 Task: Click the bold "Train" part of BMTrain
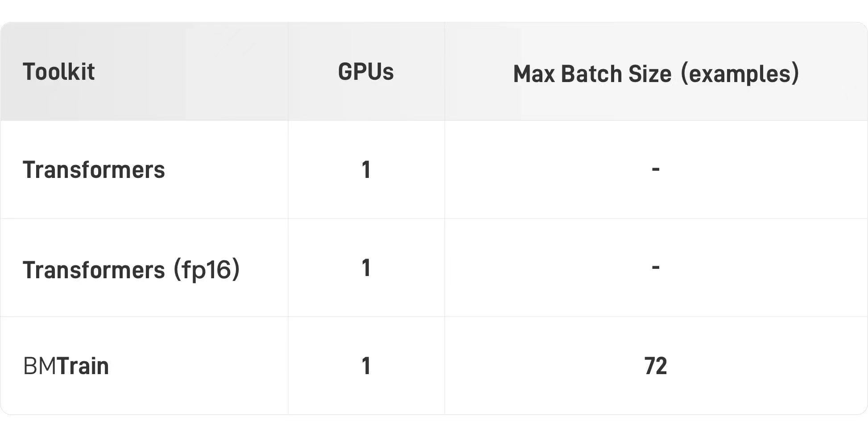(83, 366)
